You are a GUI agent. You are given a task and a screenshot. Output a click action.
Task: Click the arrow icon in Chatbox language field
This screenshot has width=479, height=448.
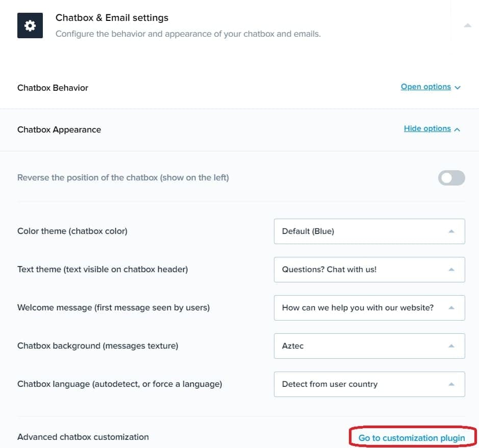[451, 384]
